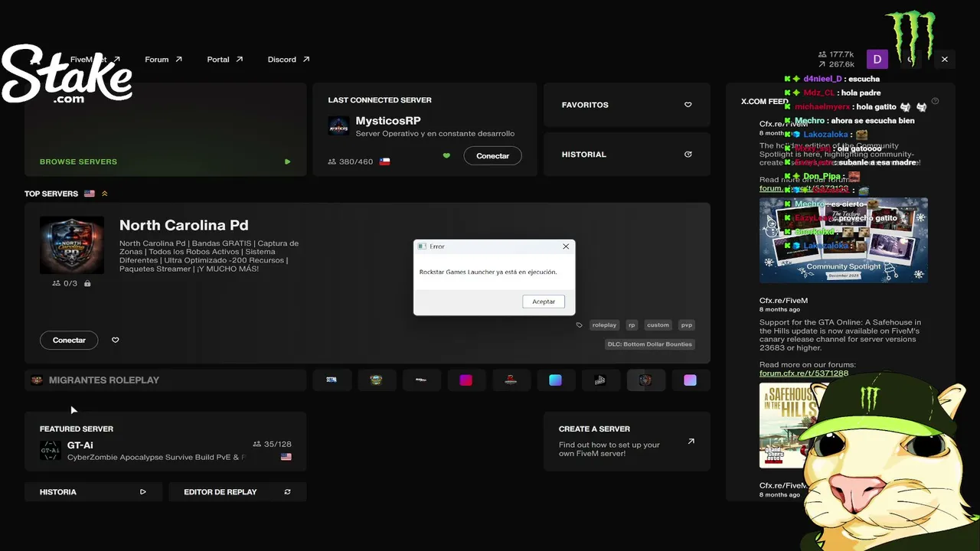The image size is (980, 551).
Task: Click the 0/3 player count
Action: pyautogui.click(x=65, y=283)
